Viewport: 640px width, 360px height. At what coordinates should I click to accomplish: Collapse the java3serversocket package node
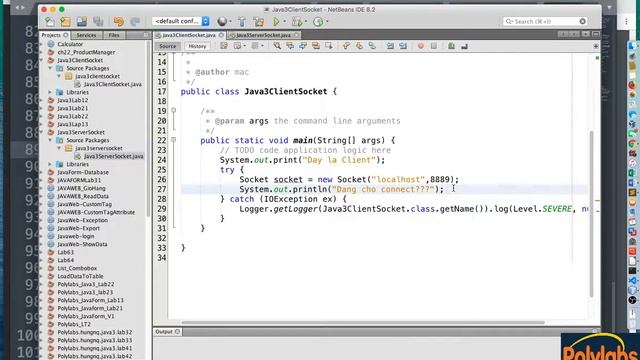pyautogui.click(x=59, y=148)
